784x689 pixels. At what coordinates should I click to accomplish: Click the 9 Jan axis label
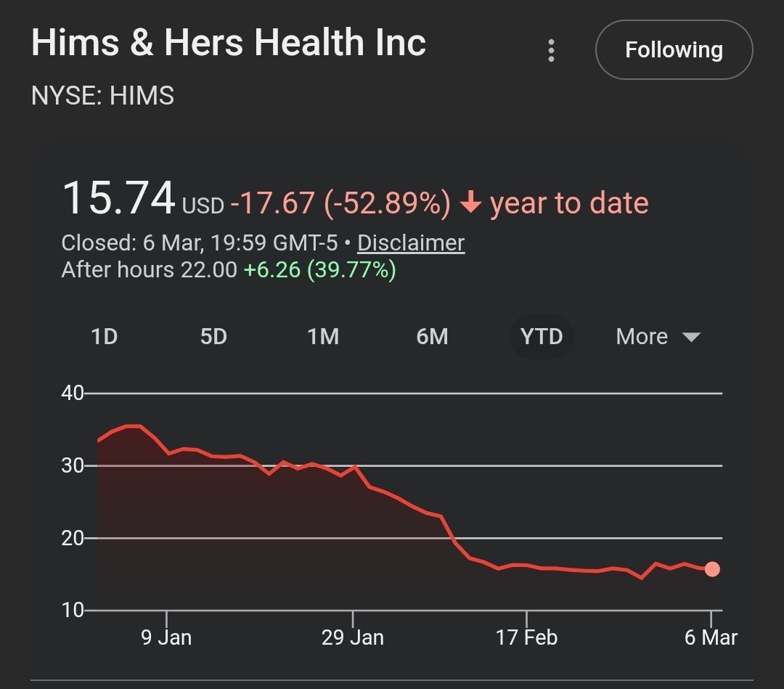[x=166, y=637]
